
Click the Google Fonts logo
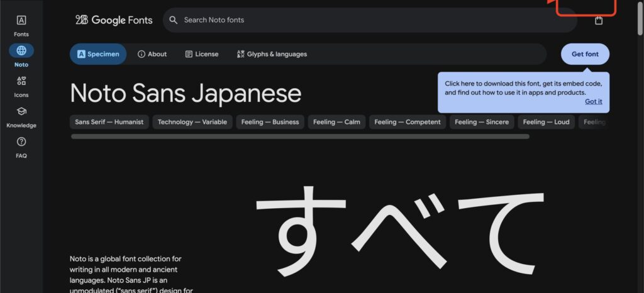tap(114, 19)
